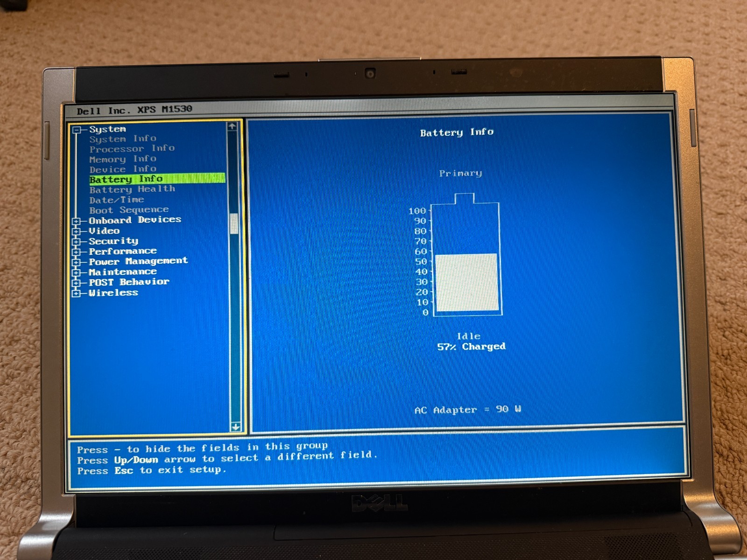Click the "AC Adapter = 90 W" text
The image size is (747, 560).
468,410
